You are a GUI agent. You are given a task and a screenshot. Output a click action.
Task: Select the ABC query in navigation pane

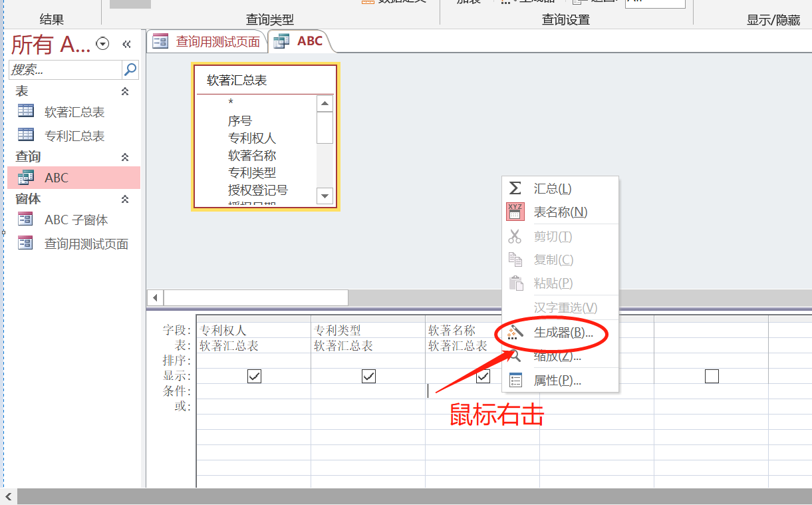74,178
